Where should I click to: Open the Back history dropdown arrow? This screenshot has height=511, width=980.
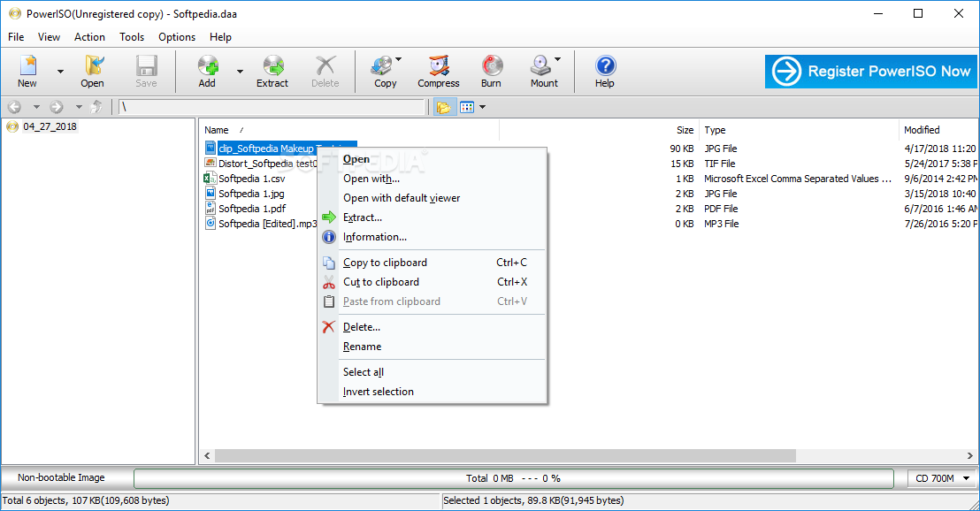(36, 108)
